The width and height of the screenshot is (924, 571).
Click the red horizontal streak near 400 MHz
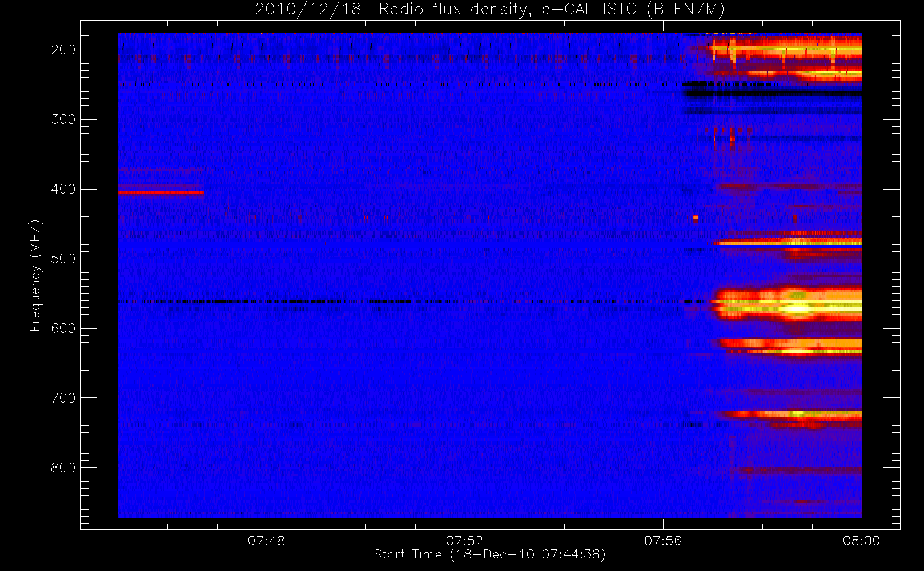click(x=161, y=192)
